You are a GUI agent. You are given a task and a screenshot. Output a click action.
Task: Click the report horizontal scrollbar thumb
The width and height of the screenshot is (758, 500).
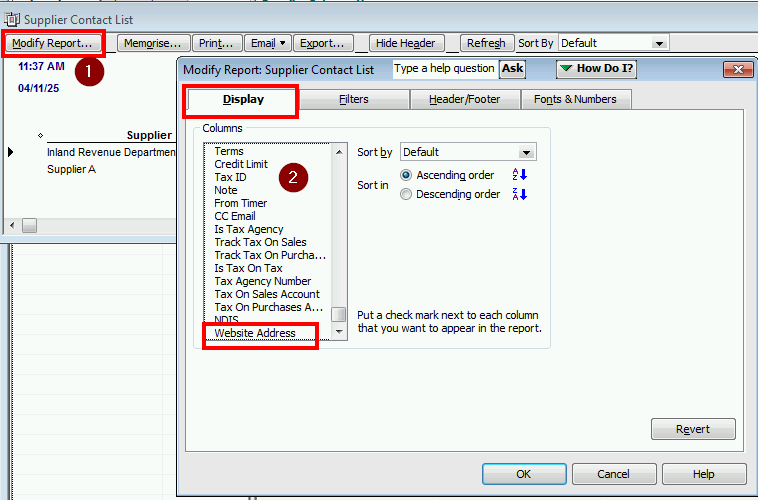(29, 225)
